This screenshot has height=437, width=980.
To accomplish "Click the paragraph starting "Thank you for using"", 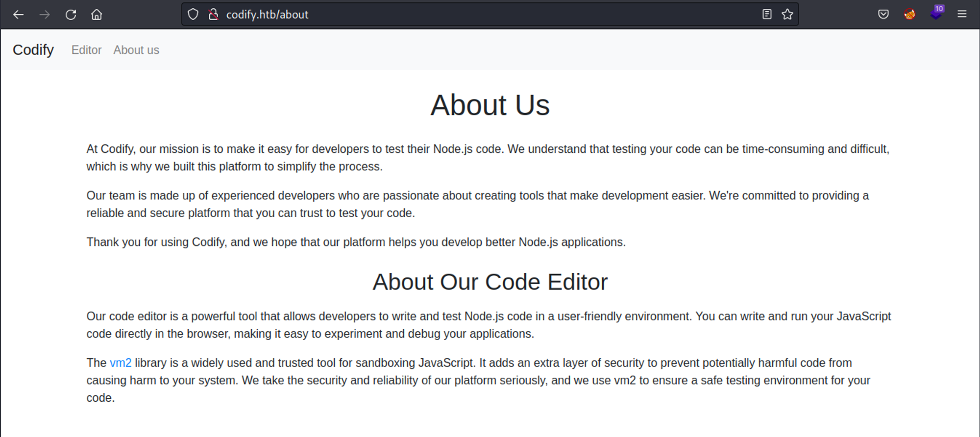I will point(356,243).
